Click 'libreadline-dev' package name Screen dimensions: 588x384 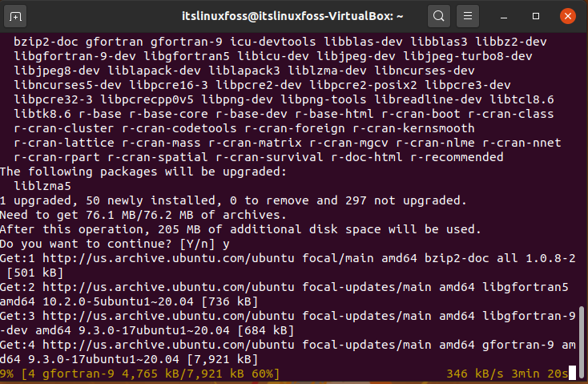(x=429, y=99)
